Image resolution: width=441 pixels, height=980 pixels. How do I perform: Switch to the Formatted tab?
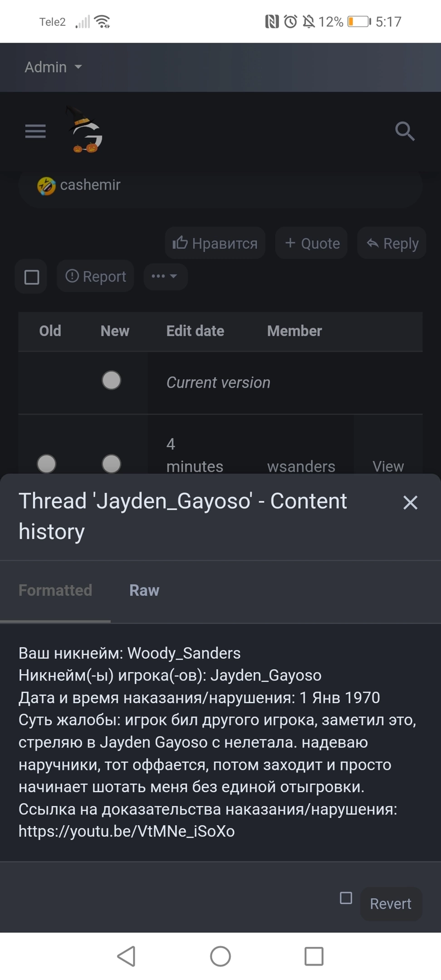pyautogui.click(x=55, y=590)
